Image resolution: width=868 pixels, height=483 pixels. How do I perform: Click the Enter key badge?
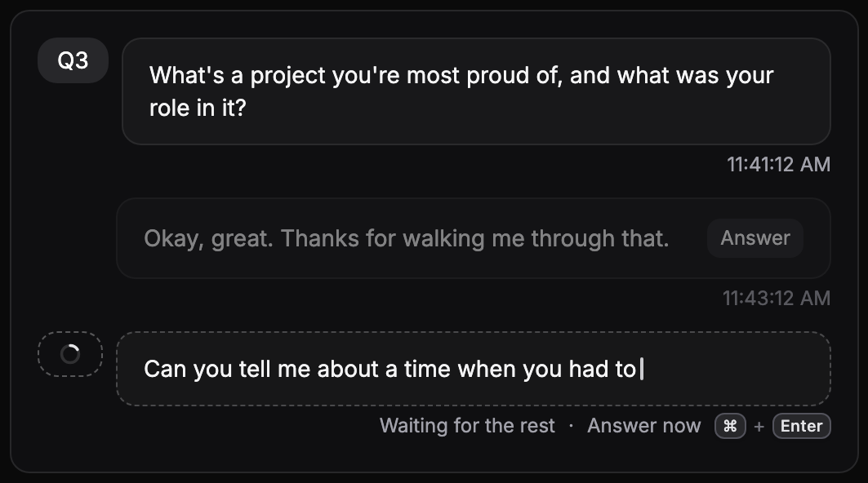(x=802, y=426)
